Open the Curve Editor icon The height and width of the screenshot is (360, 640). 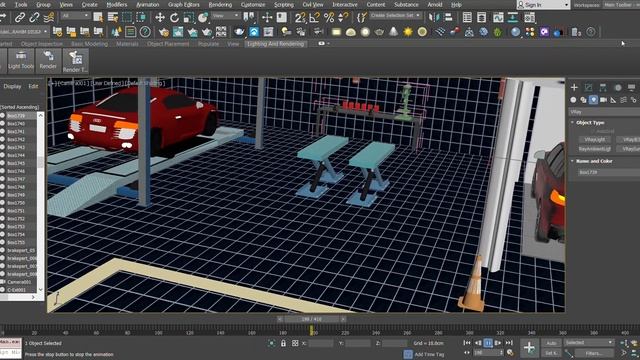[498, 18]
